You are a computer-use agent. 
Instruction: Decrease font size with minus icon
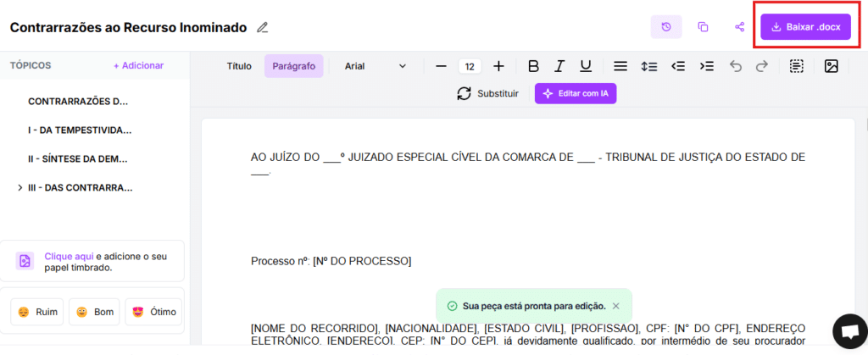coord(441,66)
